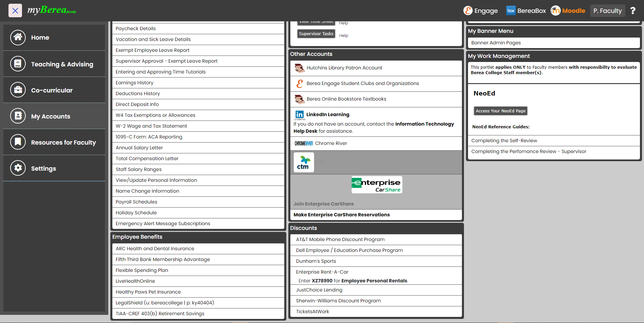Open W-2 Wage and Tax Statement
This screenshot has height=323, width=644.
151,126
